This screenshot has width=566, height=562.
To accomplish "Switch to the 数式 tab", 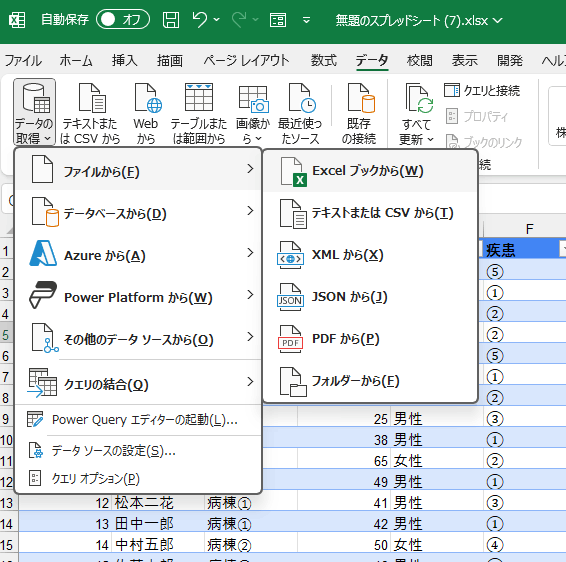I will [324, 60].
